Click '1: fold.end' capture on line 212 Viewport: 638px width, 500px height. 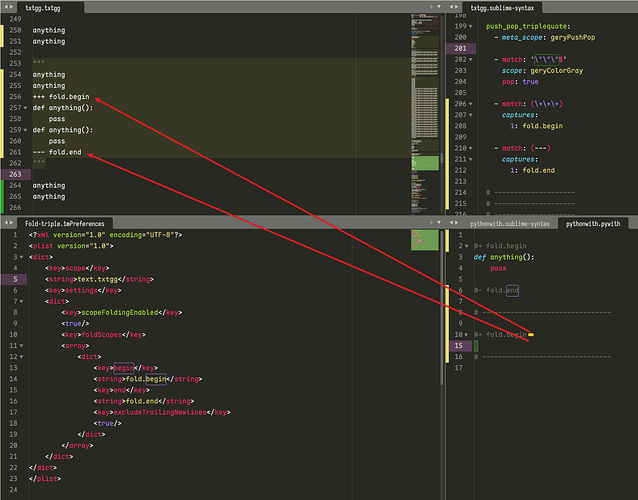(533, 170)
